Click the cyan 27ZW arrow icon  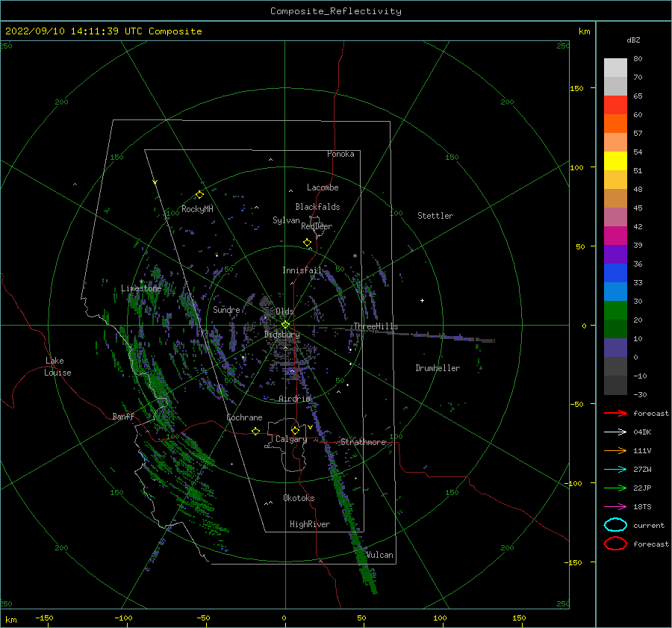615,470
